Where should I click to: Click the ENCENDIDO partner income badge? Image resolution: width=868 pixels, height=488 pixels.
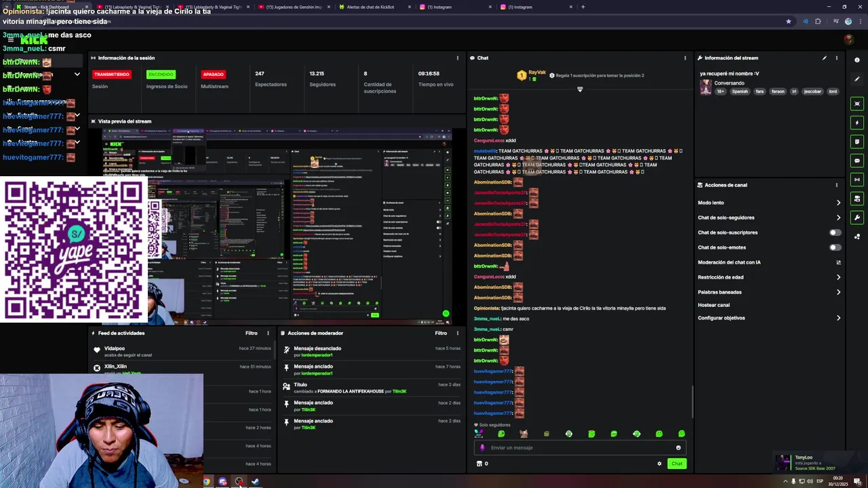click(161, 74)
